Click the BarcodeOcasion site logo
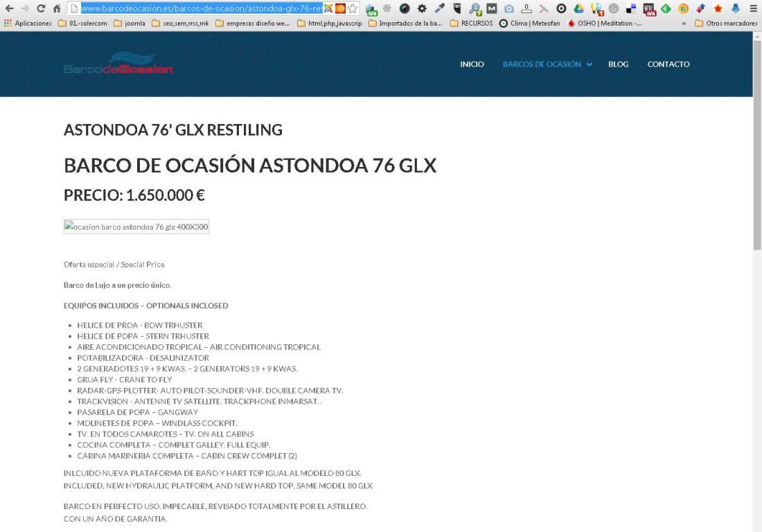The height and width of the screenshot is (532, 762). coord(118,63)
